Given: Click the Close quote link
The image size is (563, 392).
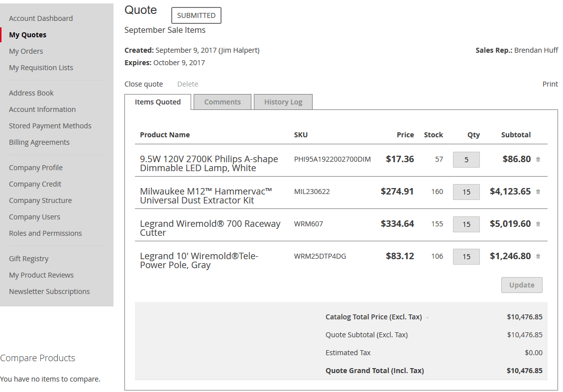Looking at the screenshot, I should (144, 84).
